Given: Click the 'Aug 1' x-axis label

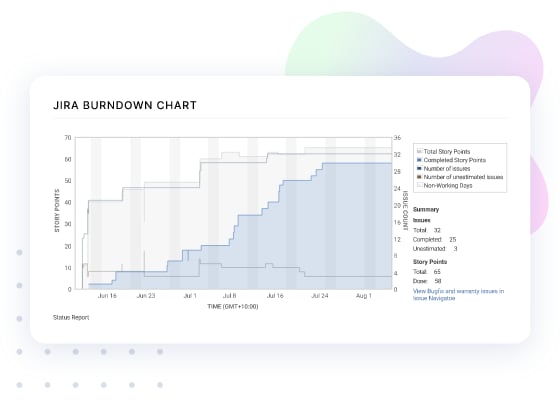Looking at the screenshot, I should 364,296.
